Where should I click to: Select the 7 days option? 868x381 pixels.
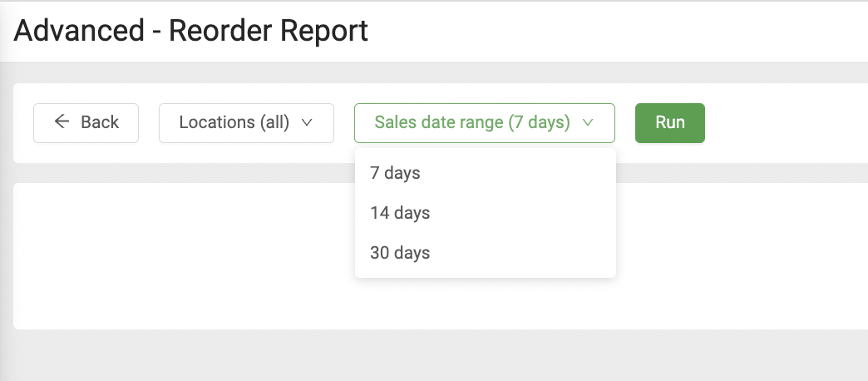396,173
